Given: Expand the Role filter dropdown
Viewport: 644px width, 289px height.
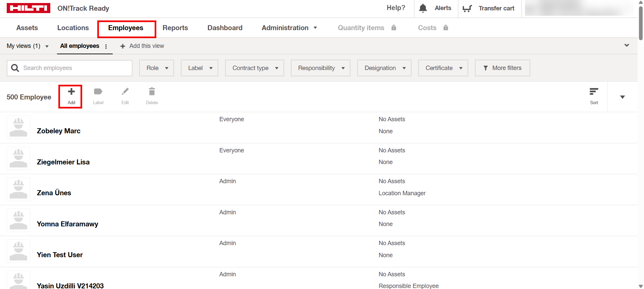Looking at the screenshot, I should tap(157, 68).
